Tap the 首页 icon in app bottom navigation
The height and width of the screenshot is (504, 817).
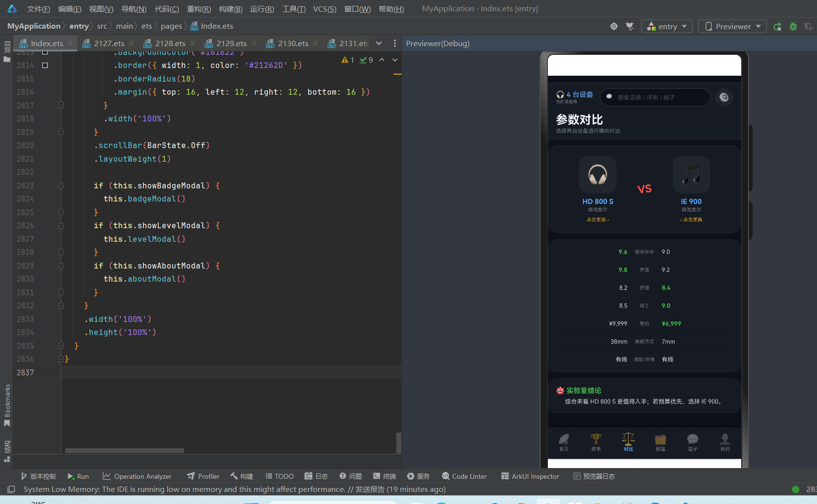click(564, 442)
